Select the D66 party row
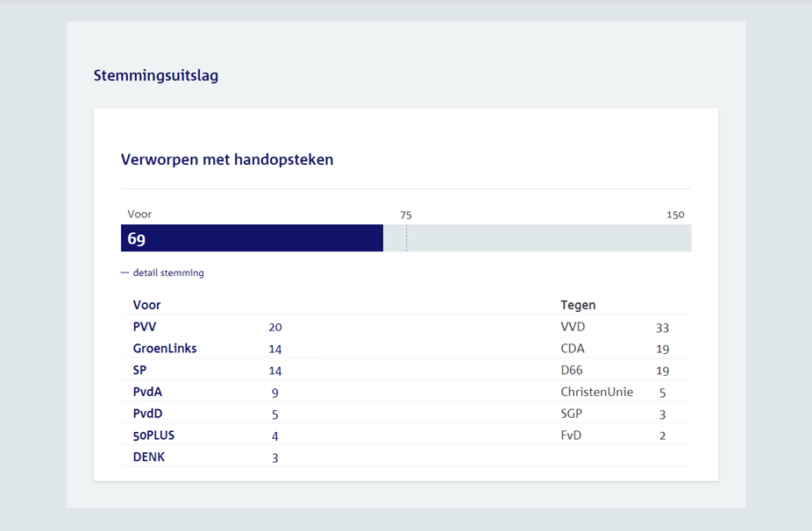812x531 pixels. [572, 370]
